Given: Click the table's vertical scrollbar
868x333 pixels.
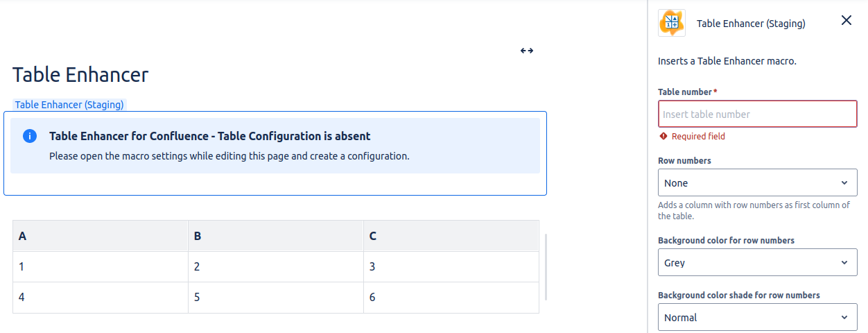Looking at the screenshot, I should tap(546, 267).
